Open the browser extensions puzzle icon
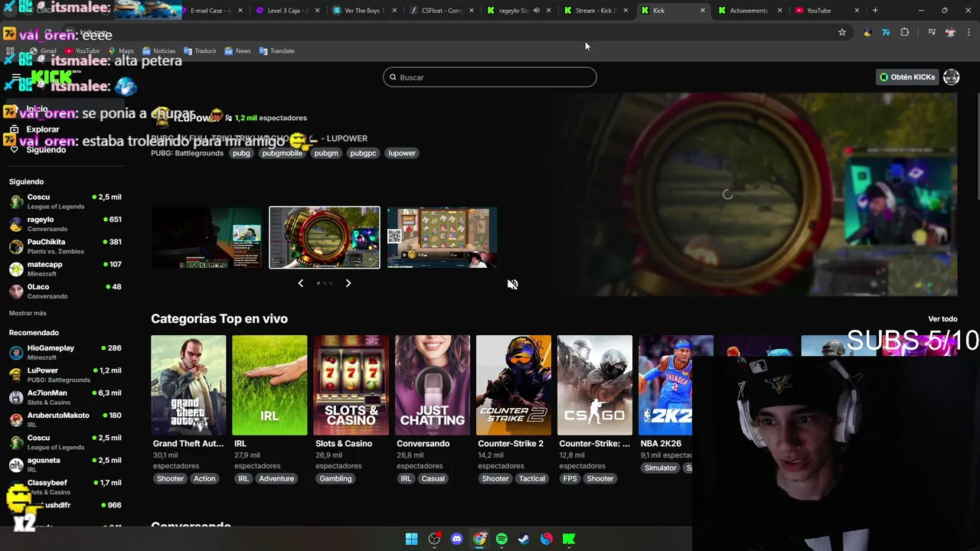980x551 pixels. point(905,32)
